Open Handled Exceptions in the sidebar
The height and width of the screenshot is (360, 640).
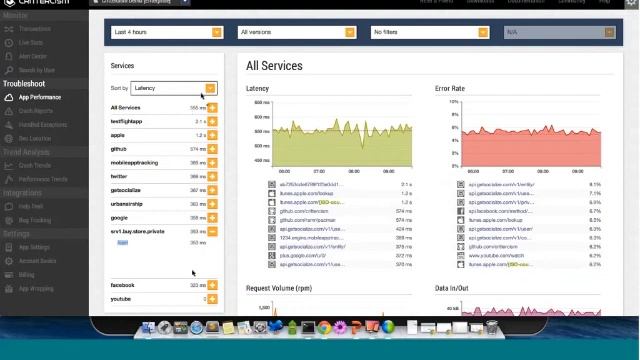tap(43, 125)
